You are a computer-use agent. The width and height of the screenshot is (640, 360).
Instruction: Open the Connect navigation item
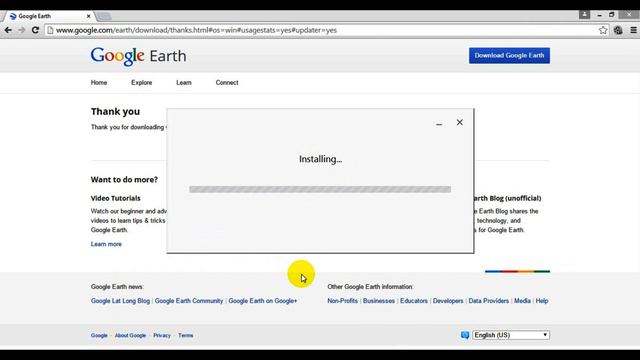point(227,82)
